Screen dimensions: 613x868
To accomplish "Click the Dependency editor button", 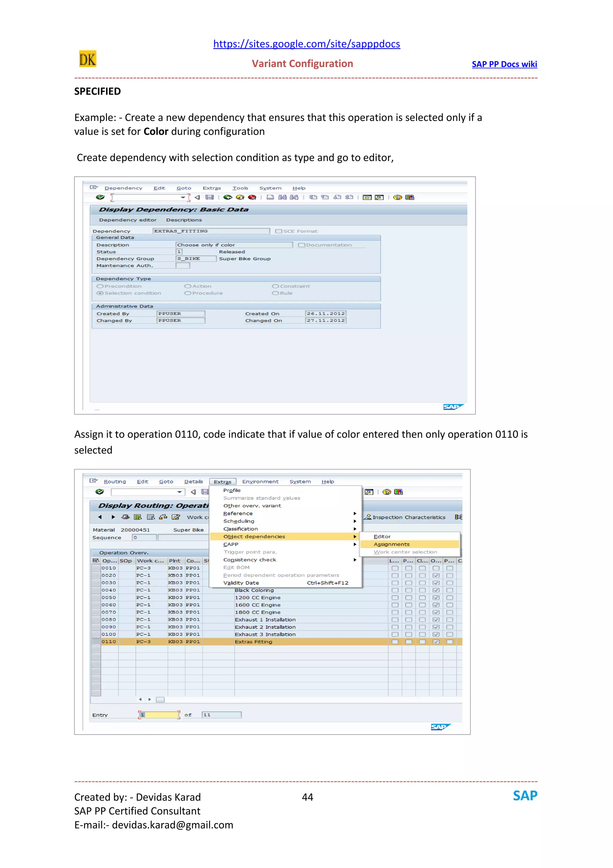I will 128,220.
